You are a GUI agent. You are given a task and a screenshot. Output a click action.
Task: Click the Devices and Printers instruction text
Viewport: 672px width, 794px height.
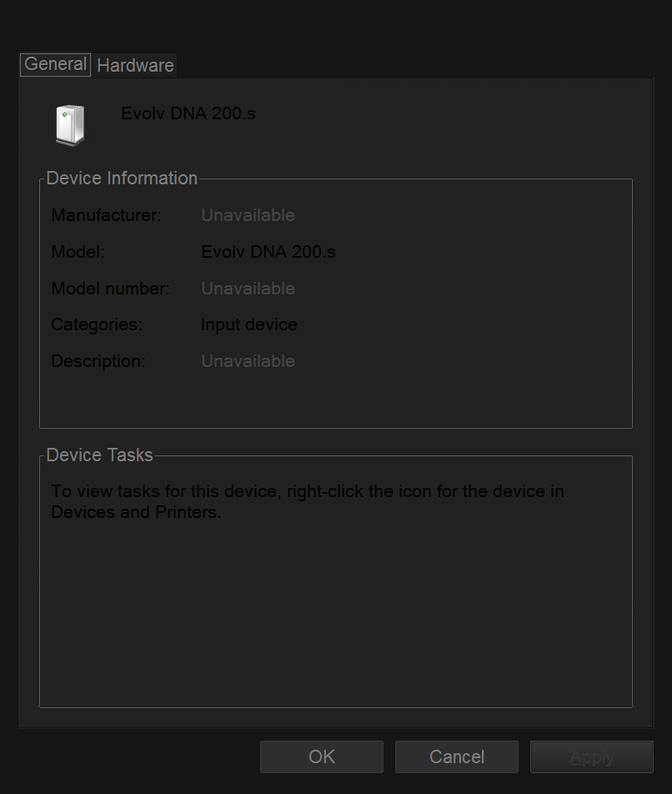coord(308,501)
